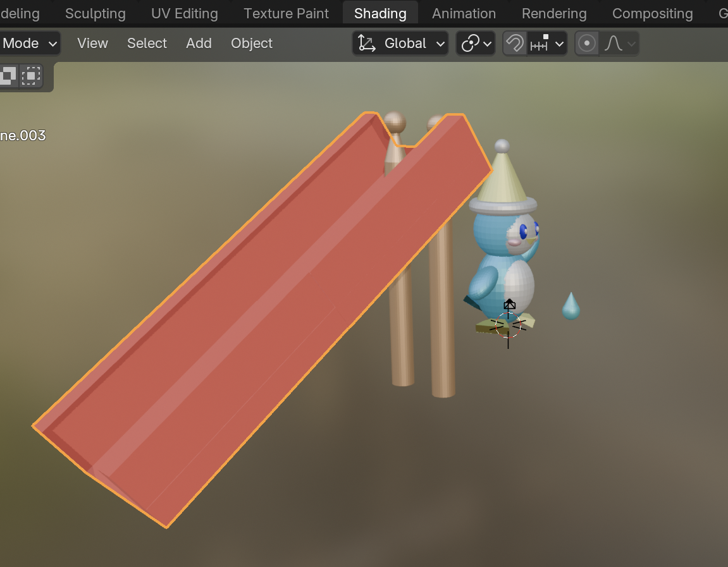Viewport: 728px width, 567px height.
Task: Open the Object menu
Action: click(252, 44)
